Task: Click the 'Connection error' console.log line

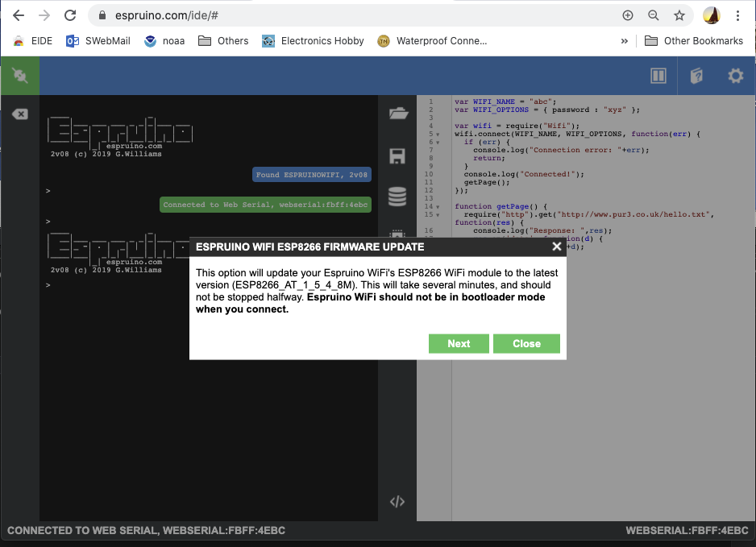Action: (x=561, y=150)
